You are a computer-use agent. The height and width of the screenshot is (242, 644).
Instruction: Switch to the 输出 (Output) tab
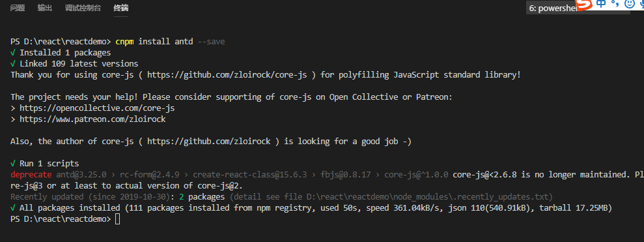(x=45, y=8)
